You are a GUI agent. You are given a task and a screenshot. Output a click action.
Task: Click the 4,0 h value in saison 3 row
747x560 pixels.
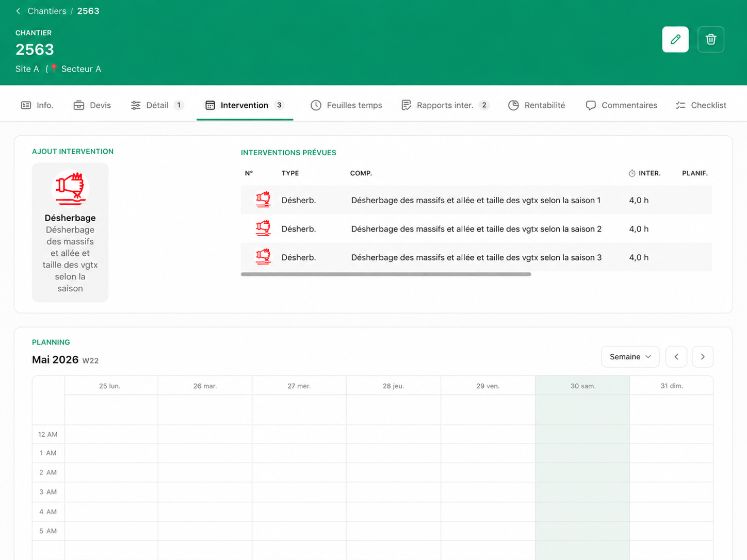[x=639, y=257]
